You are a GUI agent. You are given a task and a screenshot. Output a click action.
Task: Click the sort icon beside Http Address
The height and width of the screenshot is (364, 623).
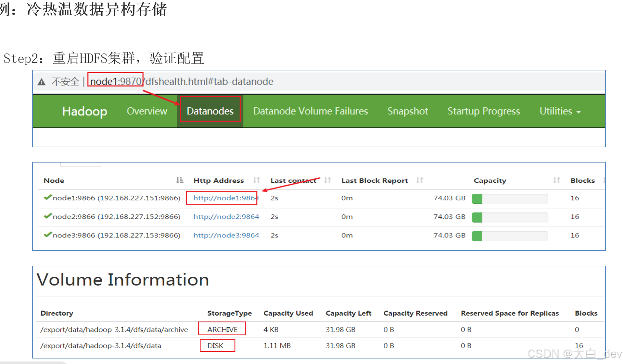pos(256,180)
